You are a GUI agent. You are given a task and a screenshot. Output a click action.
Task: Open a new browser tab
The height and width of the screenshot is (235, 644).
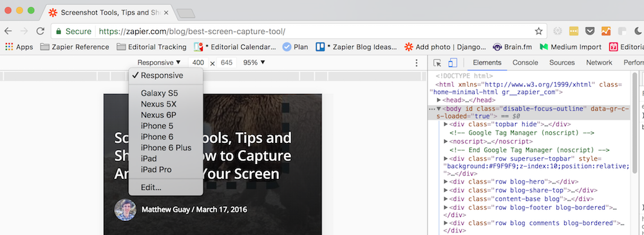click(185, 14)
